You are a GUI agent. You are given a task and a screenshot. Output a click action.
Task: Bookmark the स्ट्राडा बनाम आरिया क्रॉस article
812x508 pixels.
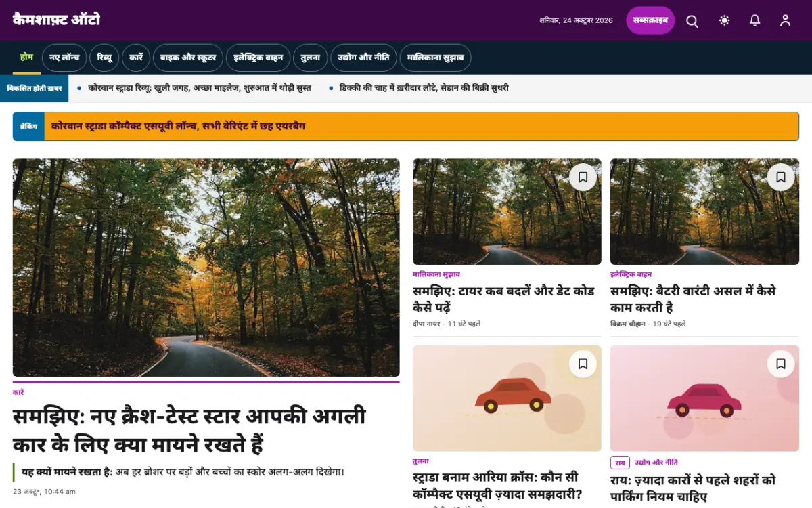click(583, 364)
